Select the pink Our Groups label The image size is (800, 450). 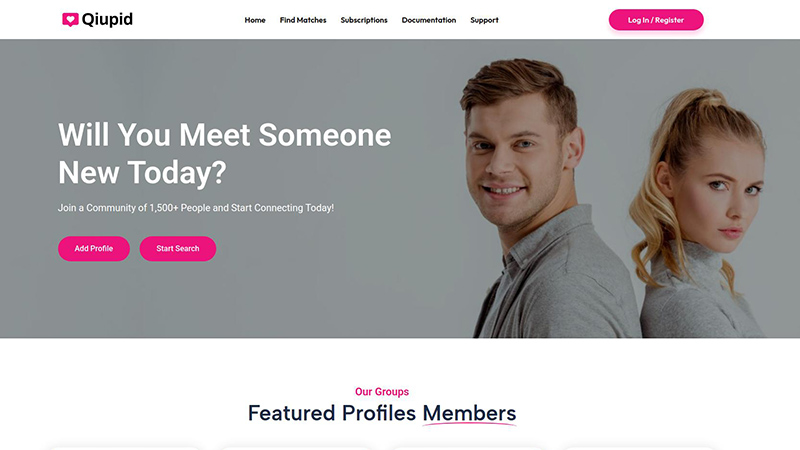[x=382, y=392]
